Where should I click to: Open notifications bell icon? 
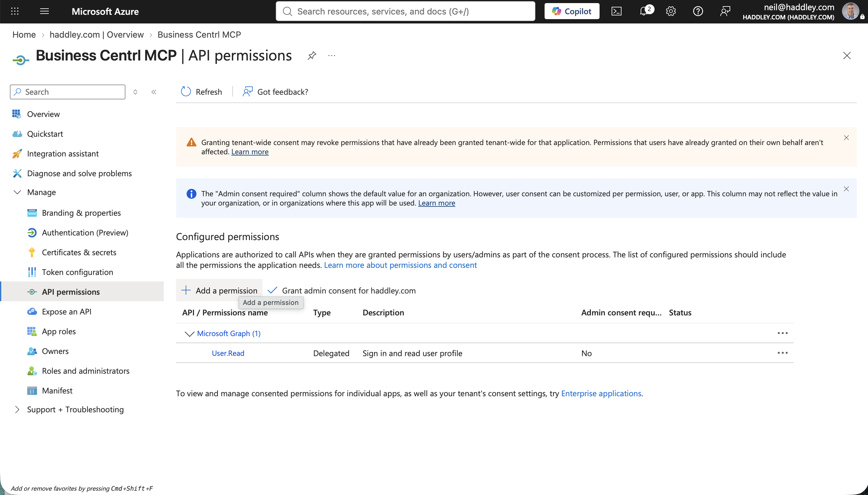pos(644,11)
